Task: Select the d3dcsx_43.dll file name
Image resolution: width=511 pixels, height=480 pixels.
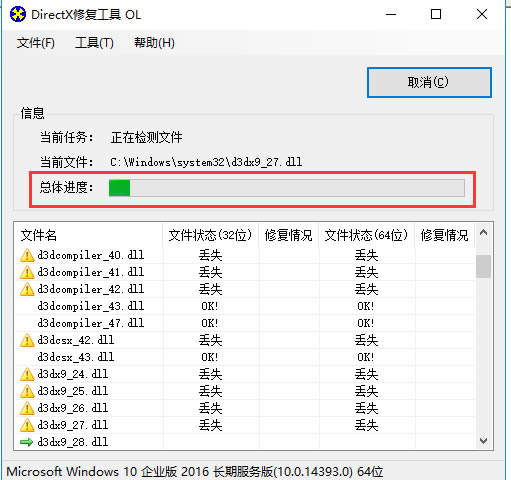Action: (x=76, y=357)
